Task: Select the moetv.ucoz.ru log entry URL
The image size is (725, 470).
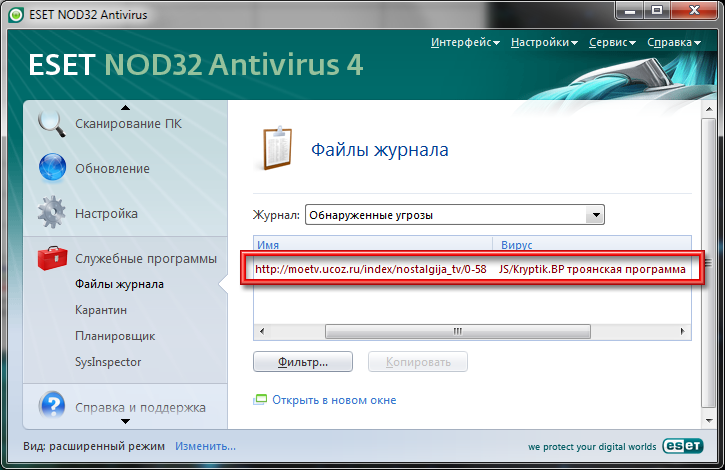Action: [x=370, y=269]
